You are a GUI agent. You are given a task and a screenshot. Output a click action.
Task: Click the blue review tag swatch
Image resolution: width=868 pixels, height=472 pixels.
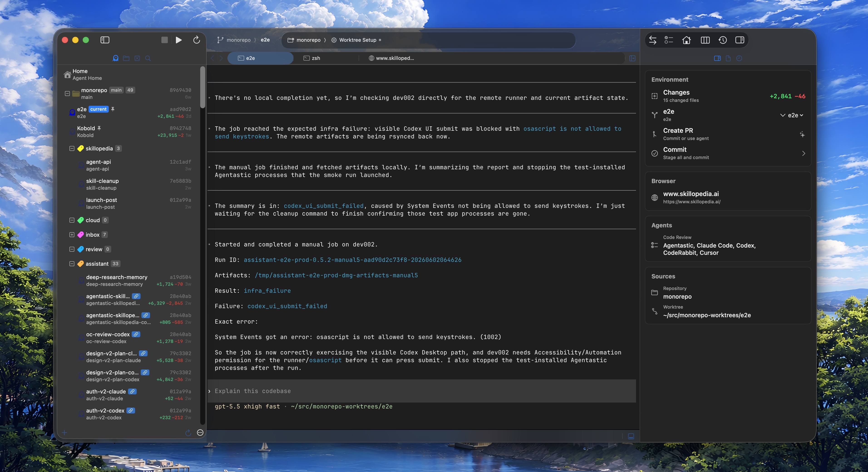coord(80,249)
